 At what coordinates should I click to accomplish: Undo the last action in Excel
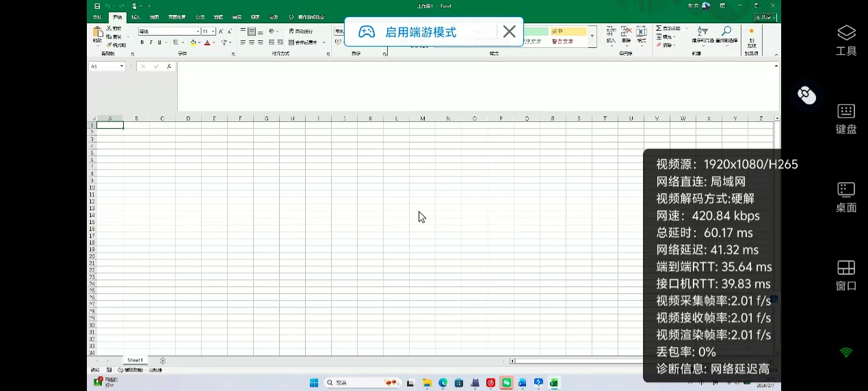pos(107,5)
